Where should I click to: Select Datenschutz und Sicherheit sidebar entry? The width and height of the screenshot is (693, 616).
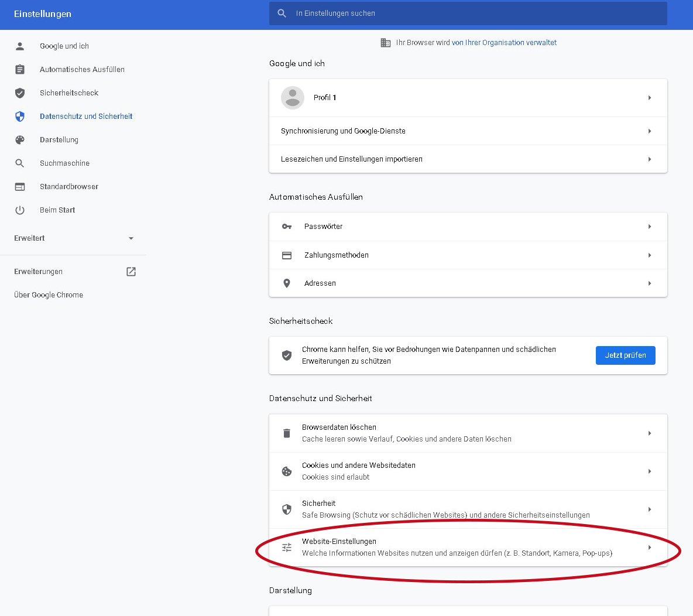point(86,117)
